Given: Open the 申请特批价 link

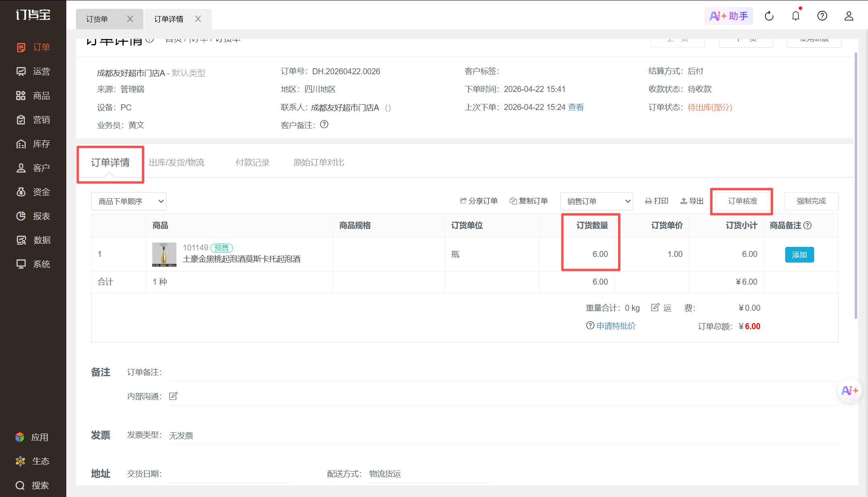Looking at the screenshot, I should point(616,326).
